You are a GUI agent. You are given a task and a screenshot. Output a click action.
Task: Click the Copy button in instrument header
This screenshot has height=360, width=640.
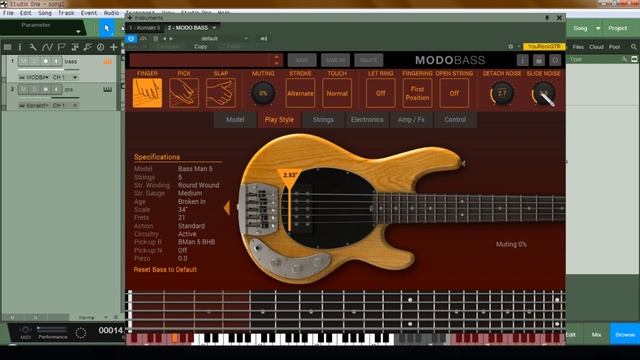coord(200,47)
